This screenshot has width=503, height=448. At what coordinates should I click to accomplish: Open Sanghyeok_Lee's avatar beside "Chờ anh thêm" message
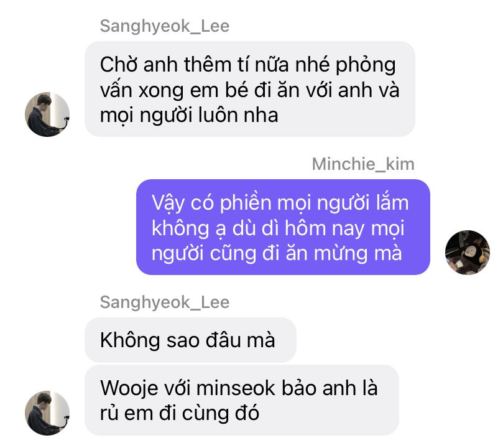pos(47,114)
